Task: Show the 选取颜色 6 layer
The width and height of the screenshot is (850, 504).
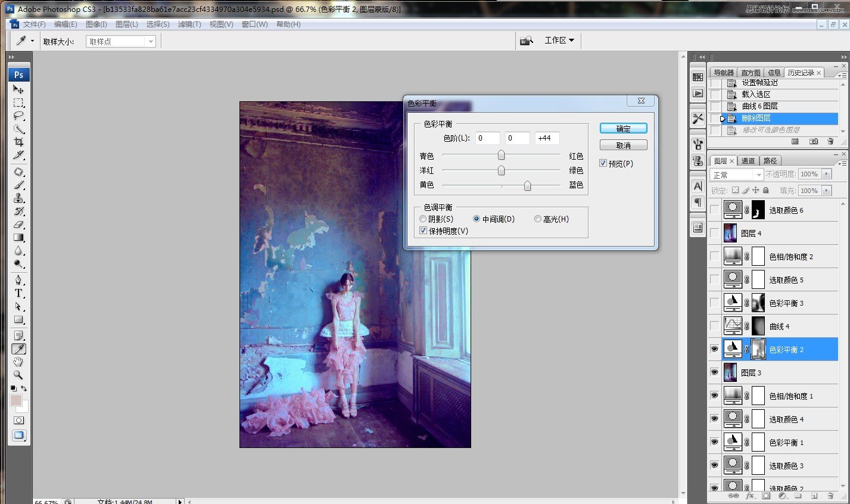Action: pos(714,210)
